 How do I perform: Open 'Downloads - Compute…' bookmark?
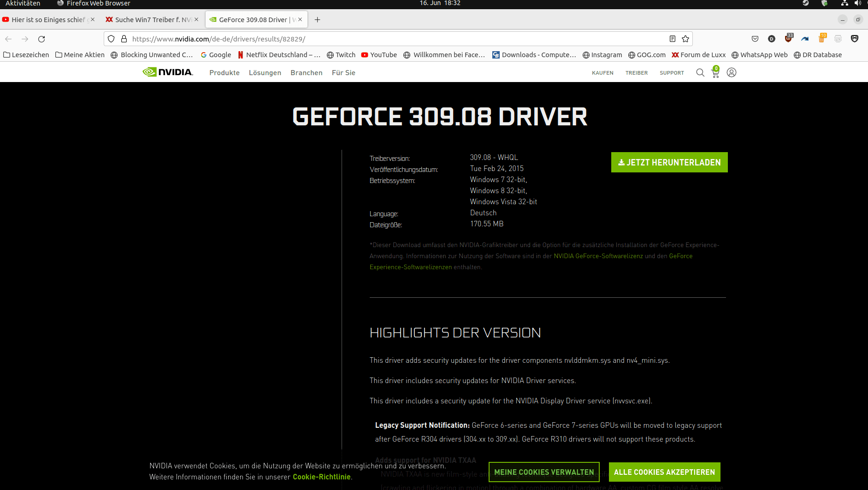point(534,55)
